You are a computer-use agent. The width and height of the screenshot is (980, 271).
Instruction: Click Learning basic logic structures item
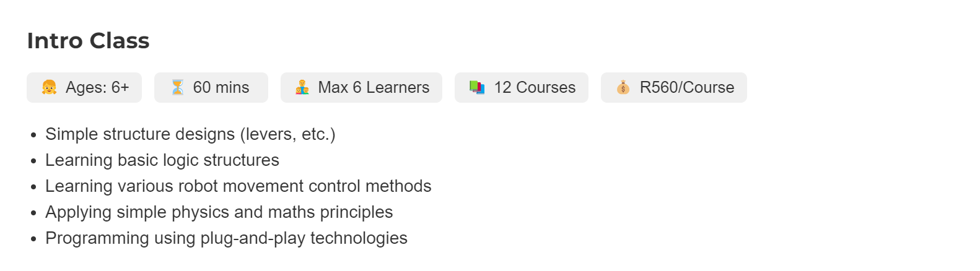point(162,160)
